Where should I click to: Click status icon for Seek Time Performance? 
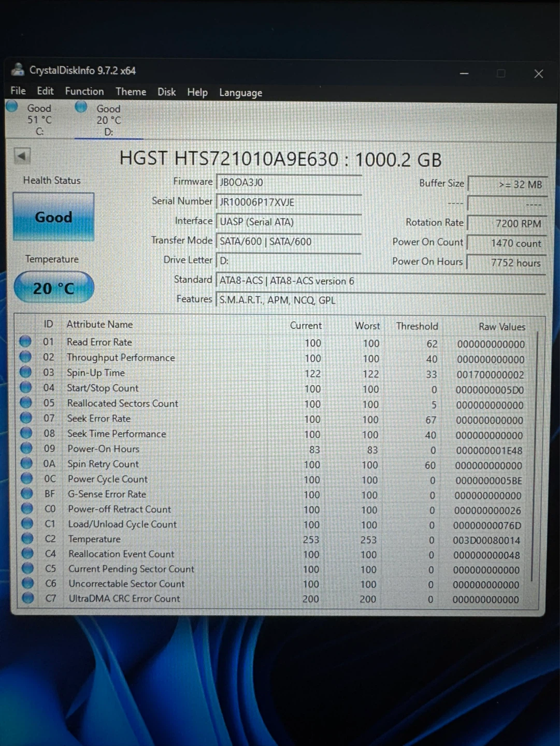click(26, 433)
